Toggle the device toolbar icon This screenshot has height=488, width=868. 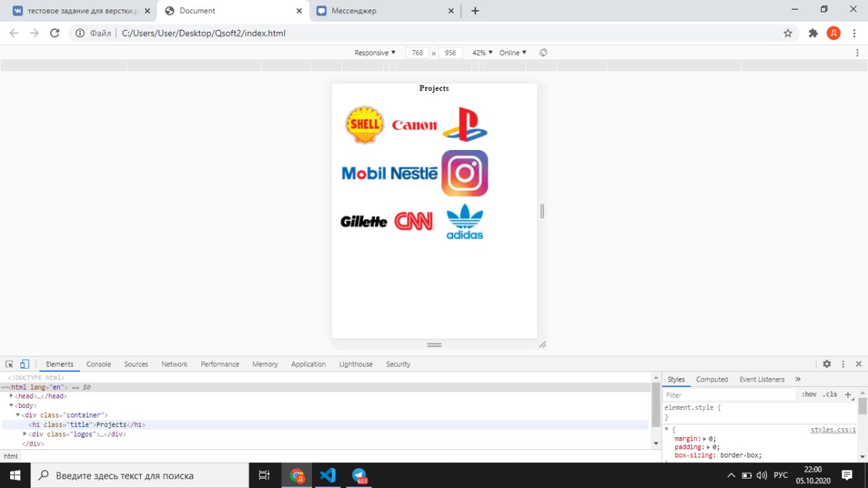(x=24, y=364)
